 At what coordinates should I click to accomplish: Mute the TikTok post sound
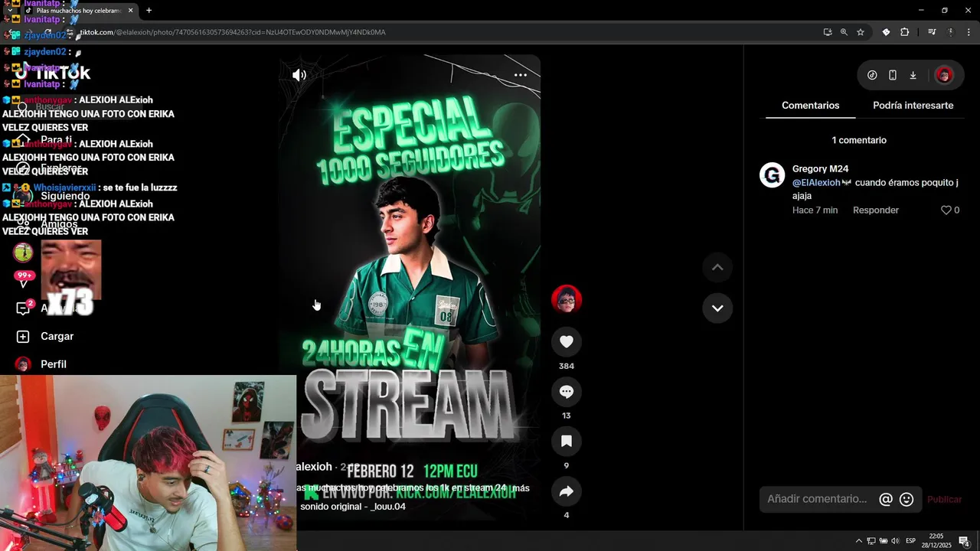coord(299,75)
